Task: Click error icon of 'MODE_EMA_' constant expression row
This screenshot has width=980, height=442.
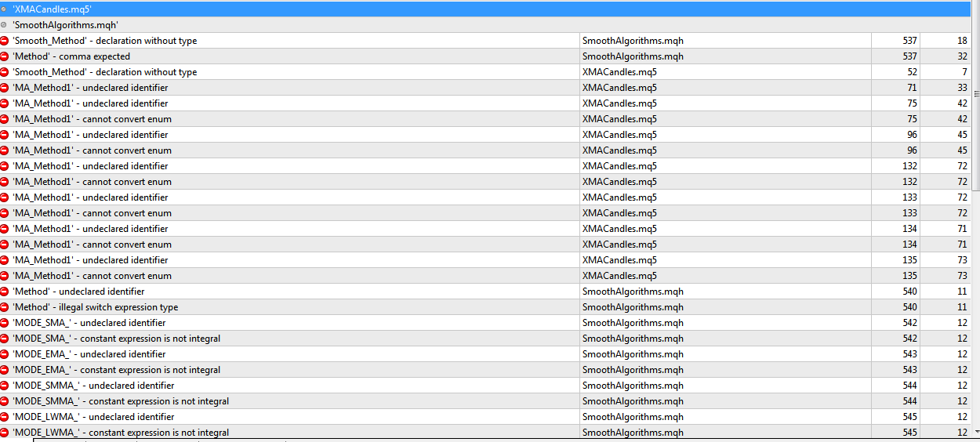Action: pos(5,369)
